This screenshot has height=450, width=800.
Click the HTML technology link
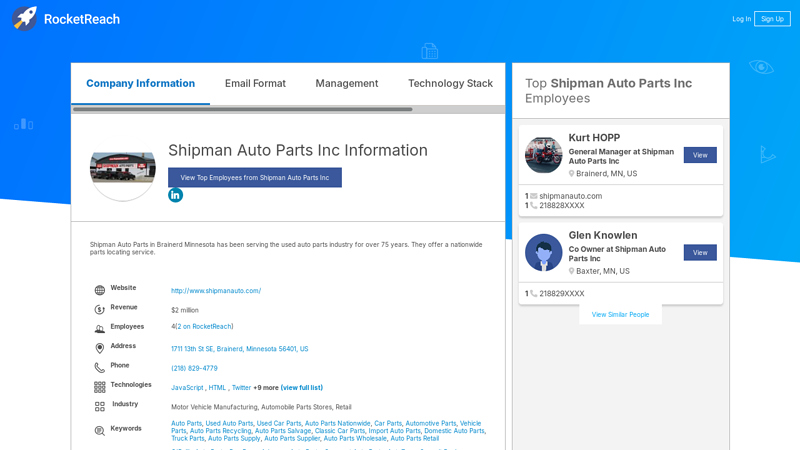217,388
